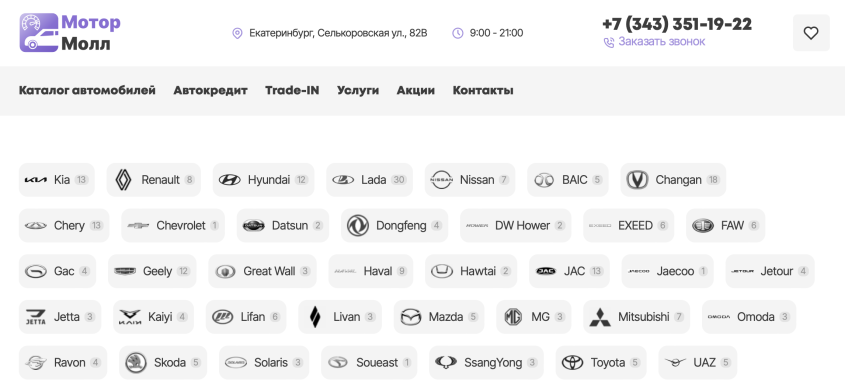Open the Каталог автомобилей menu
845x381 pixels.
point(87,91)
